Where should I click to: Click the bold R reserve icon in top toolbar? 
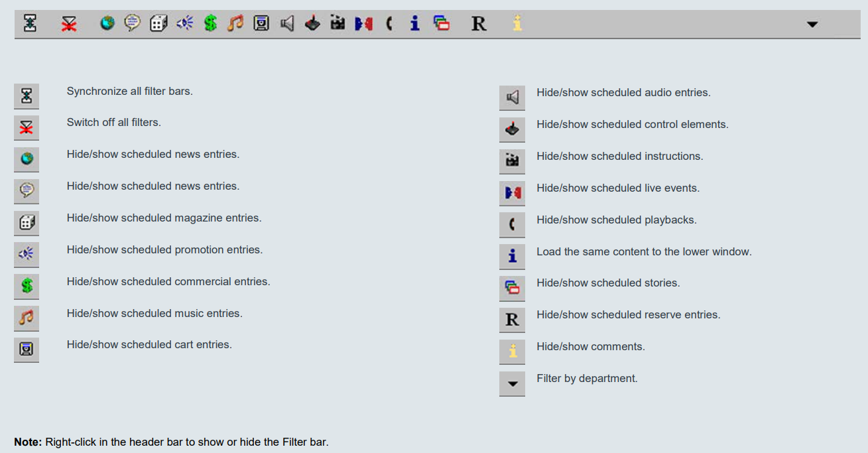pos(479,24)
